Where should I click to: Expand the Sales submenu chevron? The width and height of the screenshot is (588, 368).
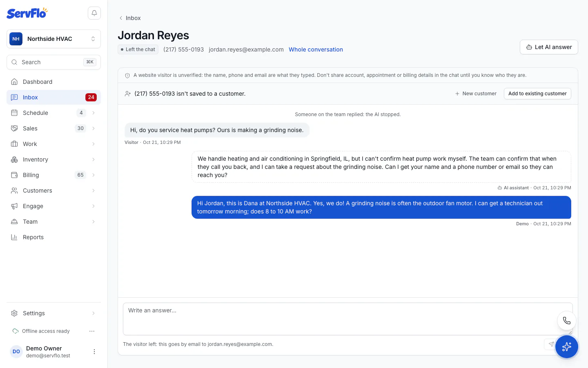tap(94, 128)
